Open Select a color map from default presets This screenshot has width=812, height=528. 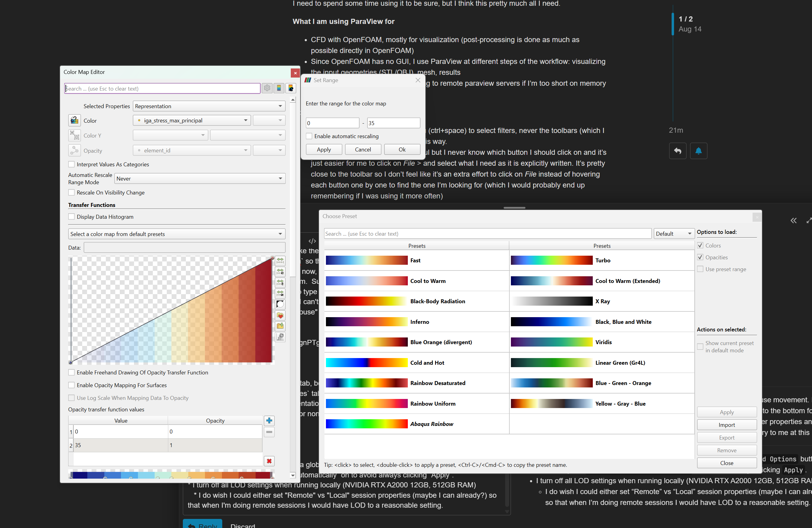(177, 234)
